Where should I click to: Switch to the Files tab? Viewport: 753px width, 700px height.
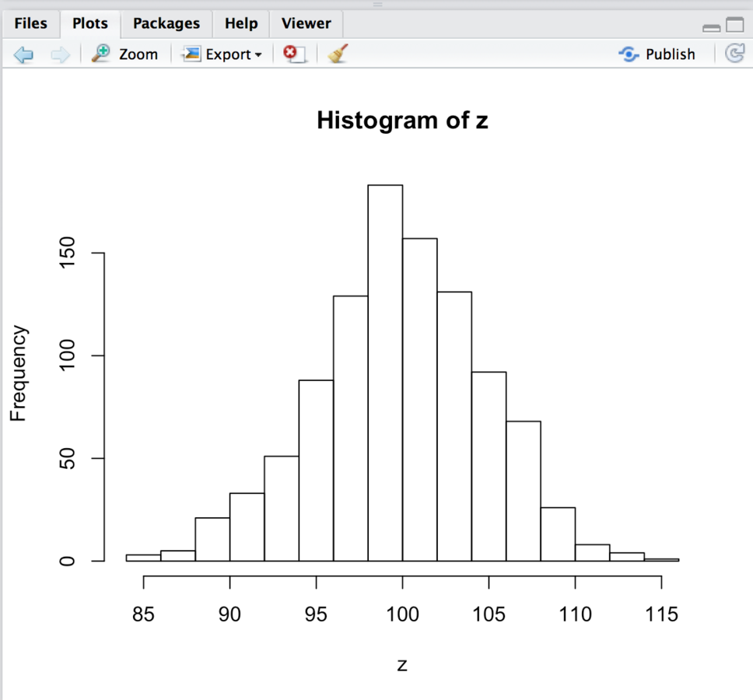point(31,23)
